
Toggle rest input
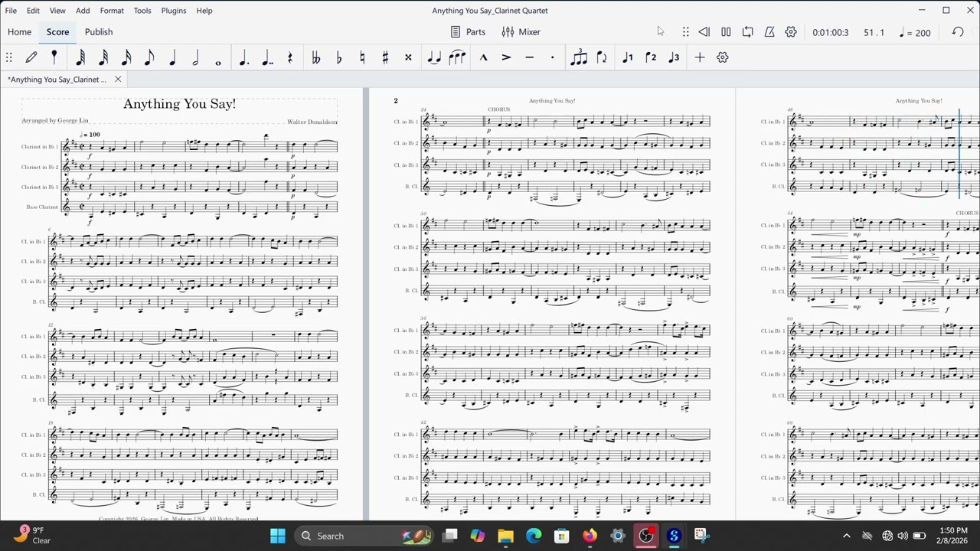289,57
